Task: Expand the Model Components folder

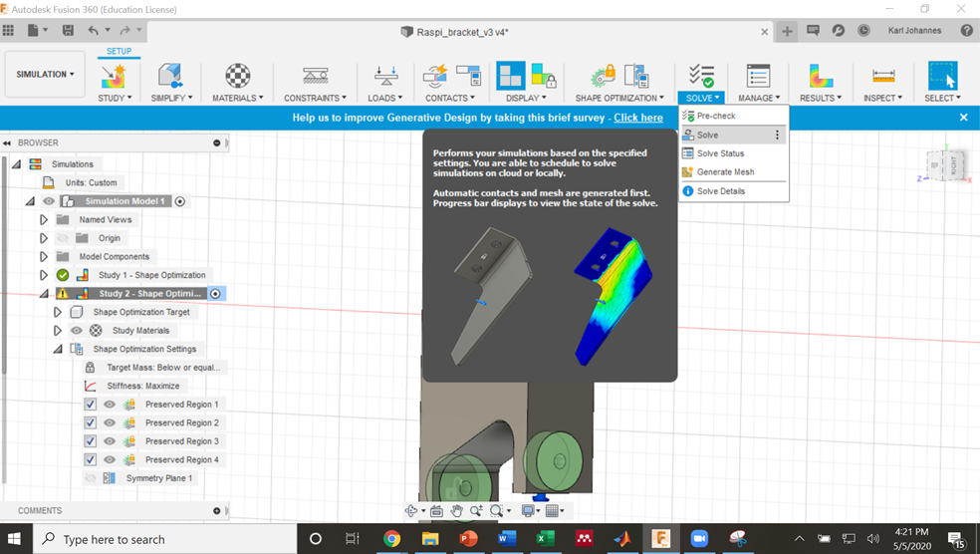Action: [x=43, y=256]
